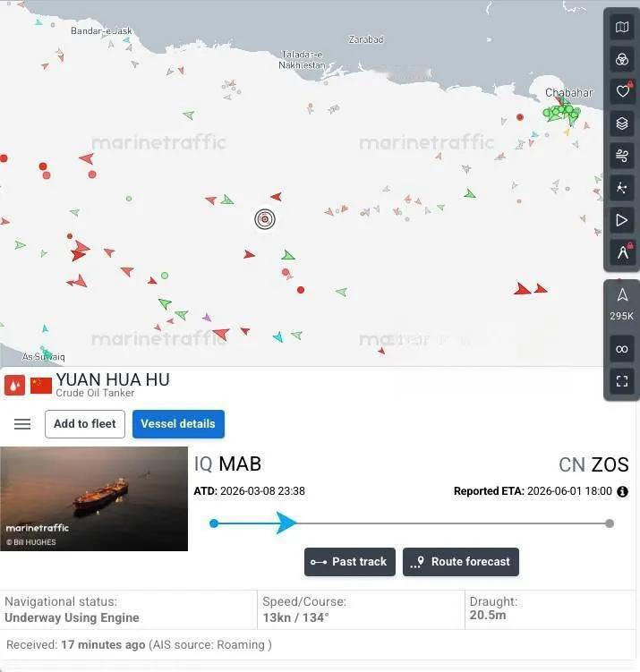Open the map filters circles icon

[x=622, y=59]
